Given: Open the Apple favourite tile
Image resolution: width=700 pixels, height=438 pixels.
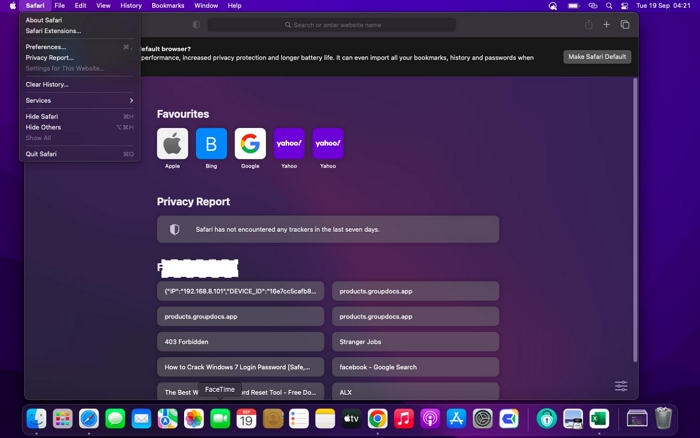Looking at the screenshot, I should coord(172,143).
